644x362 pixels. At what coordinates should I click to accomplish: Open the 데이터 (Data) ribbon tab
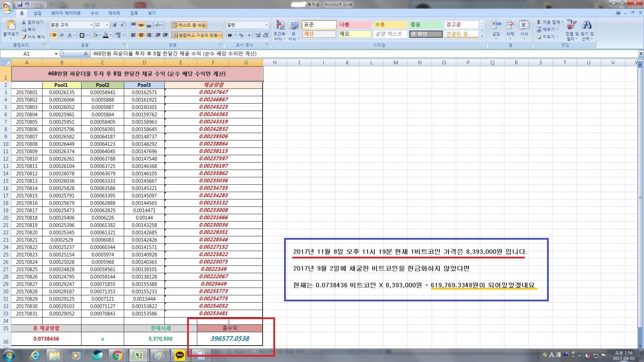coord(114,13)
